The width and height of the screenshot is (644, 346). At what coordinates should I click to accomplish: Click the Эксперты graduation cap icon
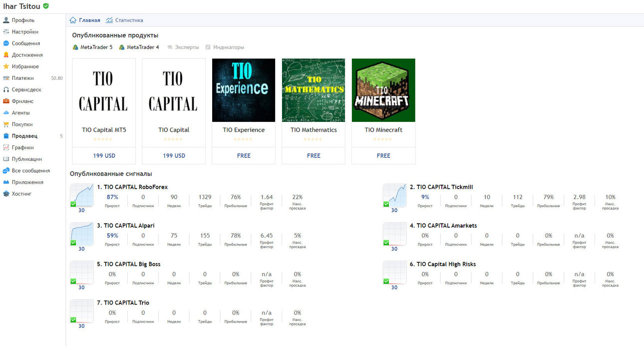click(x=170, y=47)
